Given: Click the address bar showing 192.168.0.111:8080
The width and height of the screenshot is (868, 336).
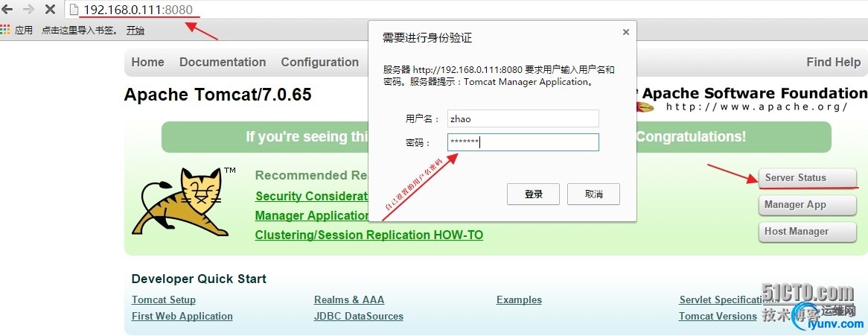Looking at the screenshot, I should click(x=465, y=10).
